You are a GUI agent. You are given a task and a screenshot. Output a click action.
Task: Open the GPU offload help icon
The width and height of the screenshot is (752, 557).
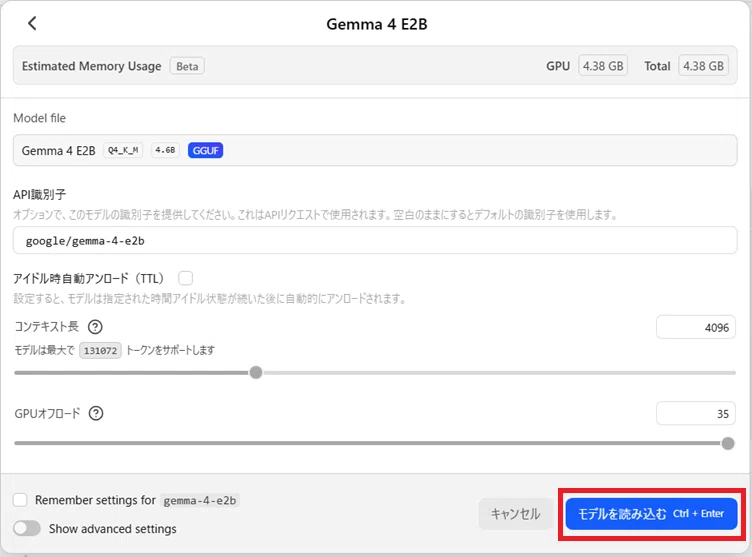[96, 413]
